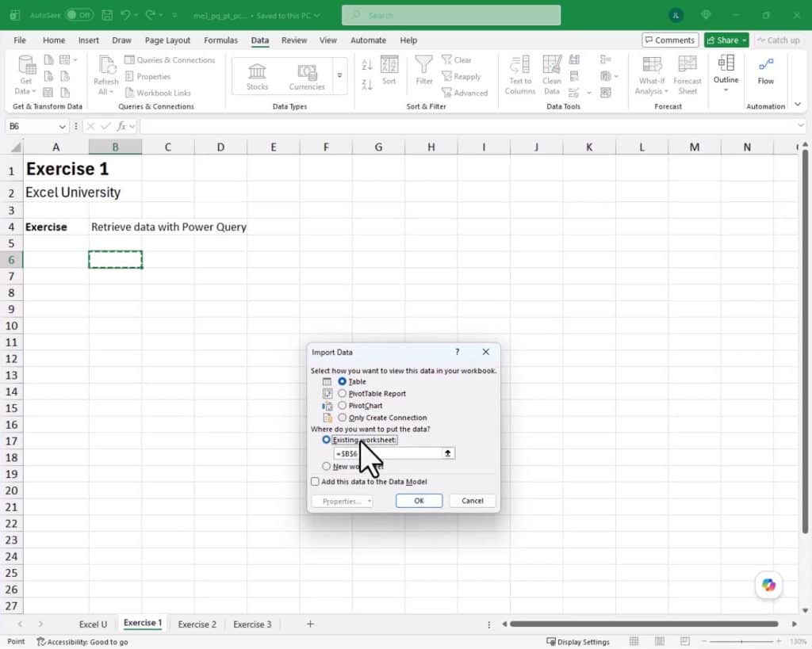Click the Import Data help question mark
This screenshot has width=812, height=649.
[x=458, y=352]
